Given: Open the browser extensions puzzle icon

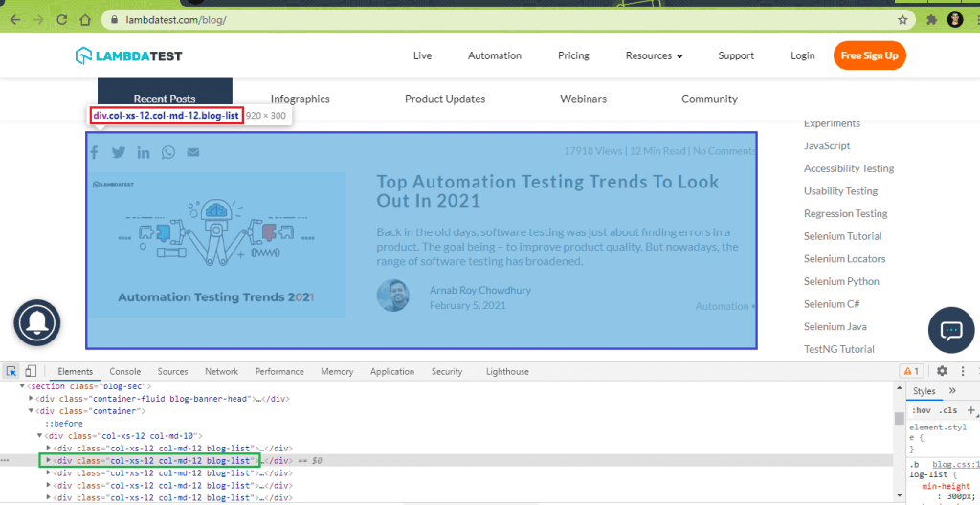Looking at the screenshot, I should [930, 19].
